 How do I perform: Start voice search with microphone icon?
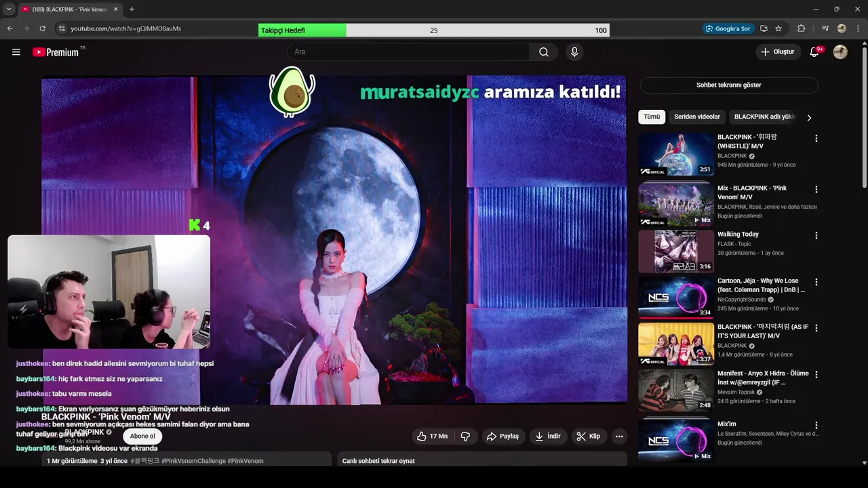[x=574, y=52]
